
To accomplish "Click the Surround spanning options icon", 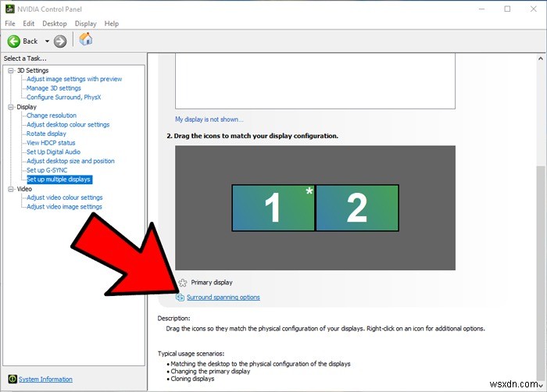I will point(180,298).
